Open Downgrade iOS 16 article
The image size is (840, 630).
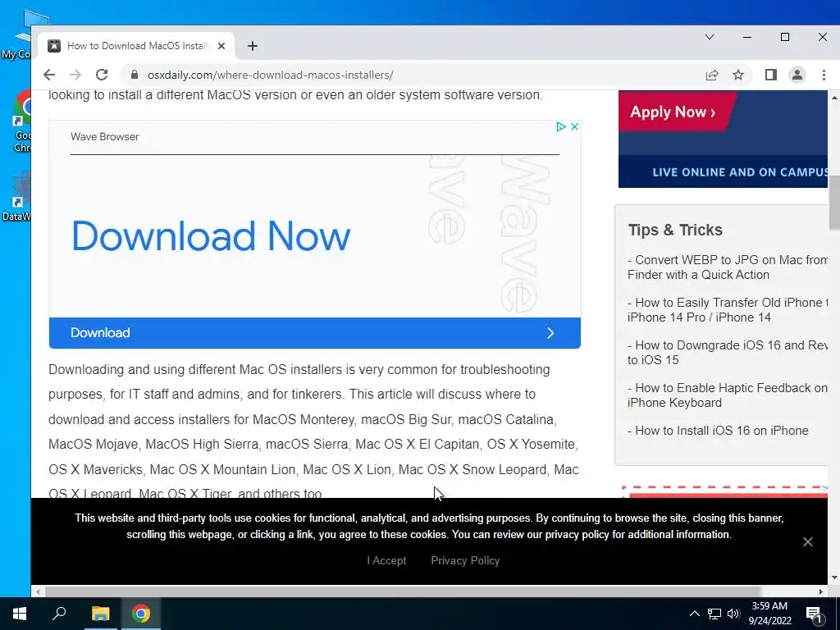click(x=728, y=353)
